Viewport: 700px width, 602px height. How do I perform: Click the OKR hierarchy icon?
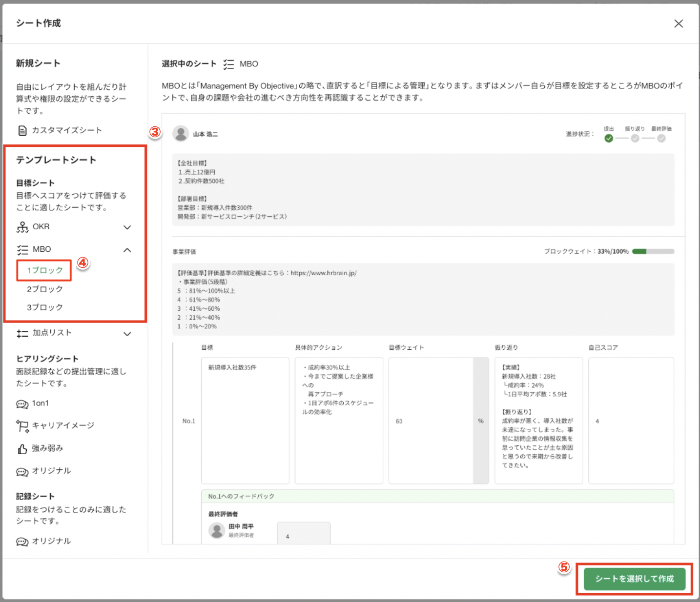(22, 227)
